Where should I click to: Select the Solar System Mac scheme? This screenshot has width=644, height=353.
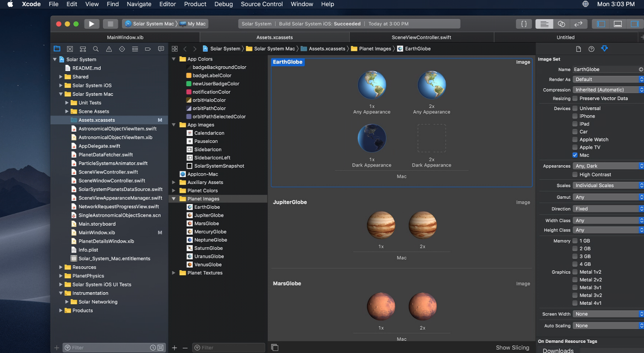click(149, 24)
